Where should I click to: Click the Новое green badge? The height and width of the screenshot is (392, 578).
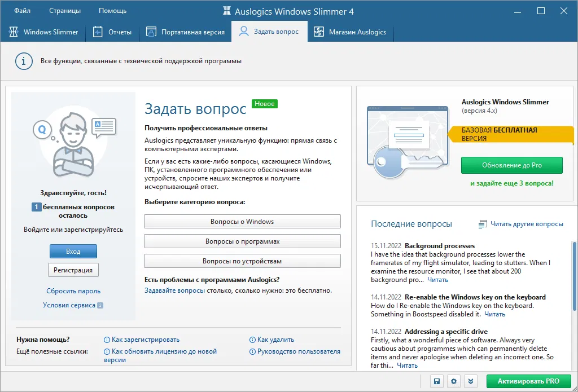tap(265, 104)
